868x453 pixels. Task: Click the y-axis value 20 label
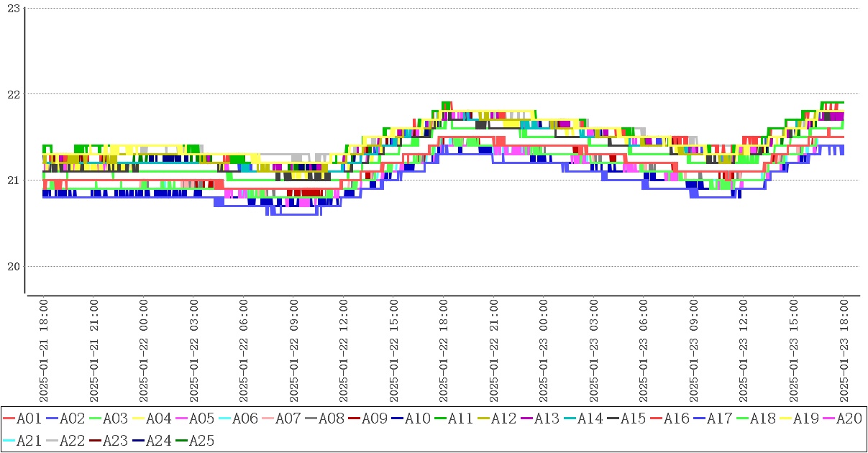tap(12, 267)
